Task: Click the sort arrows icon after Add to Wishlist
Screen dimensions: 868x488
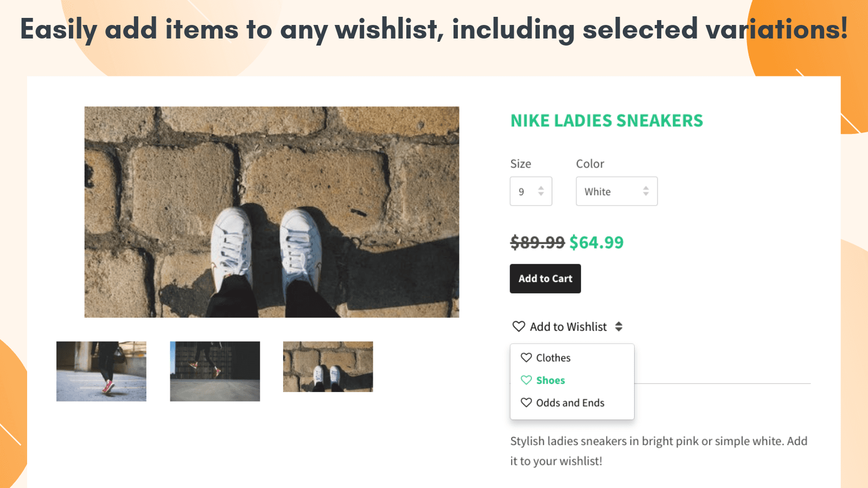Action: point(618,326)
